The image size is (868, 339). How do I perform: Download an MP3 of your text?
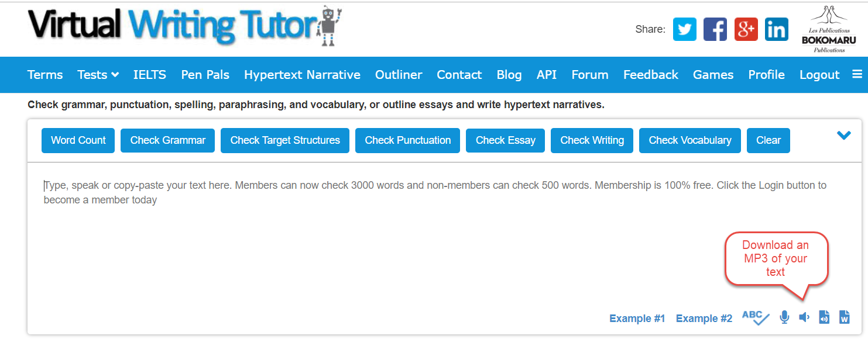click(824, 317)
